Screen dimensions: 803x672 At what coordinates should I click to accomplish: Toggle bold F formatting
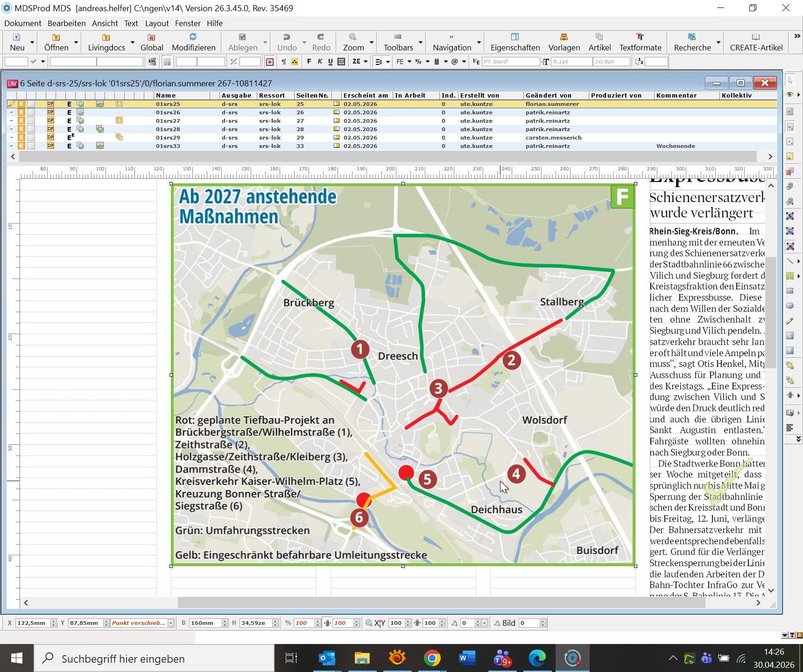(309, 62)
